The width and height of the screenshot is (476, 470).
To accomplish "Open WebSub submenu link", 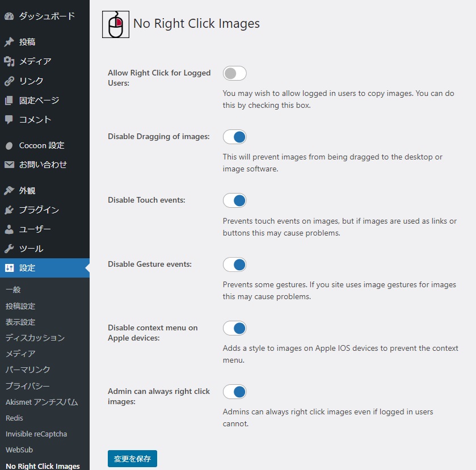I will (19, 450).
